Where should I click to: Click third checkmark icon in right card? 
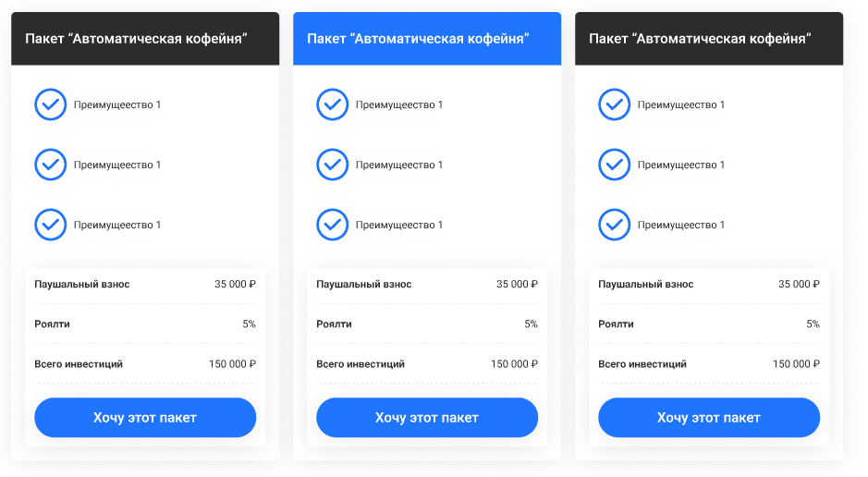615,225
